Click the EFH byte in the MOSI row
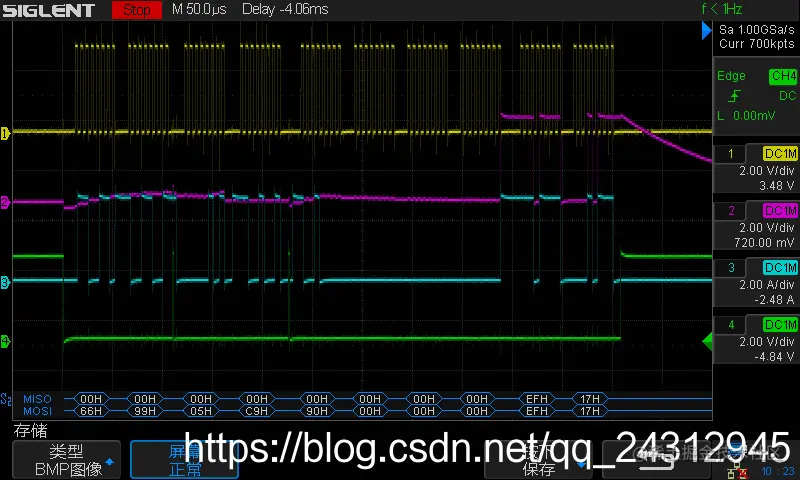This screenshot has width=800, height=480. tap(537, 411)
